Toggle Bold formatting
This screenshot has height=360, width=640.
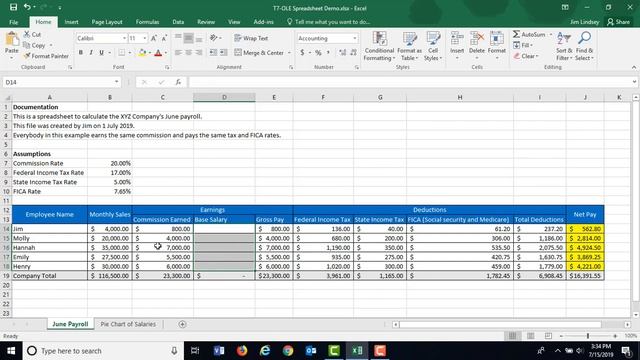pos(80,53)
